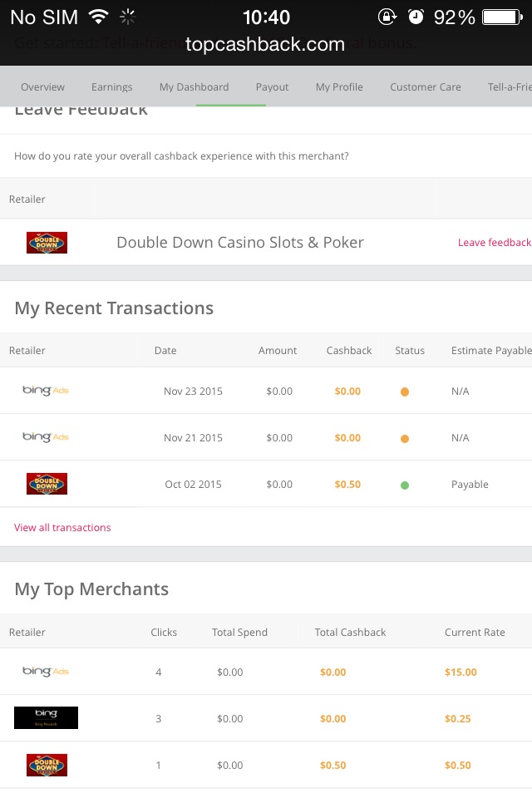Tap the orange pending status dot for Nov 23
This screenshot has height=798, width=532.
[405, 392]
